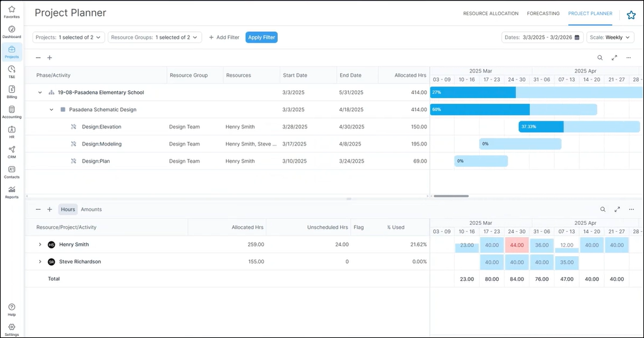Open T&E in the sidebar
Viewport: 644px width, 338px height.
(11, 71)
